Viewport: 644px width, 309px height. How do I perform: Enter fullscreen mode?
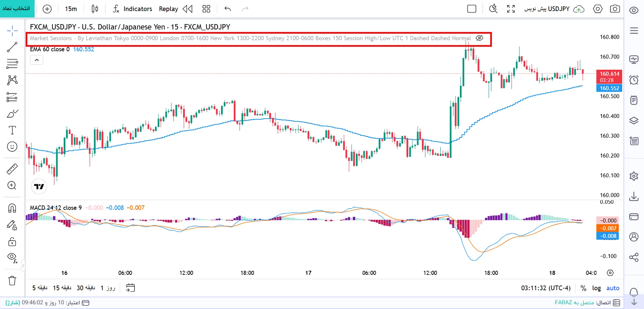coord(511,9)
